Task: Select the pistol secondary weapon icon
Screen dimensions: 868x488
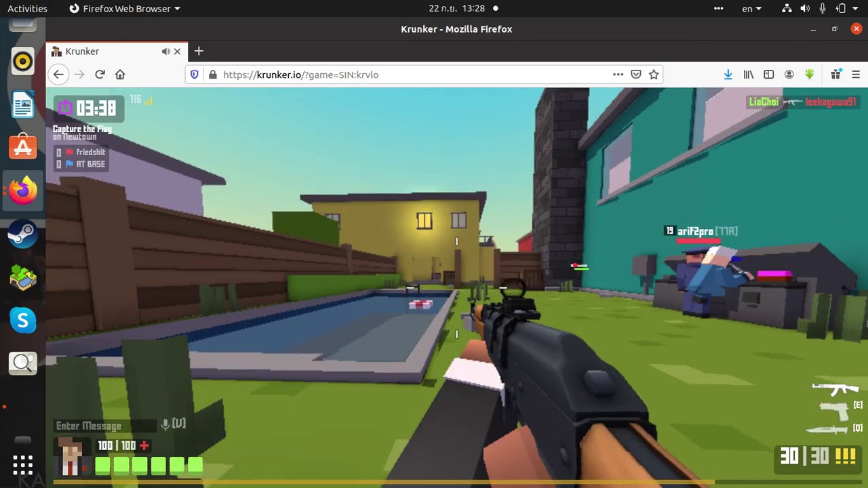Action: pyautogui.click(x=834, y=411)
